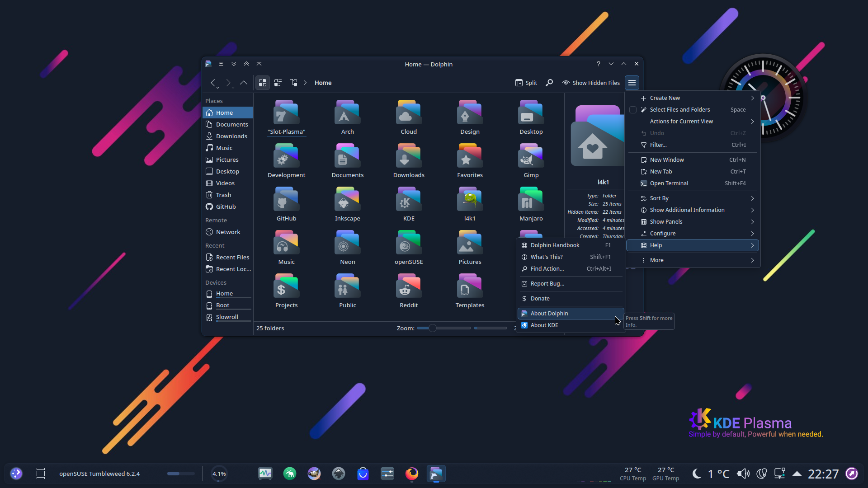This screenshot has width=868, height=488.
Task: Select About KDE
Action: (x=571, y=325)
